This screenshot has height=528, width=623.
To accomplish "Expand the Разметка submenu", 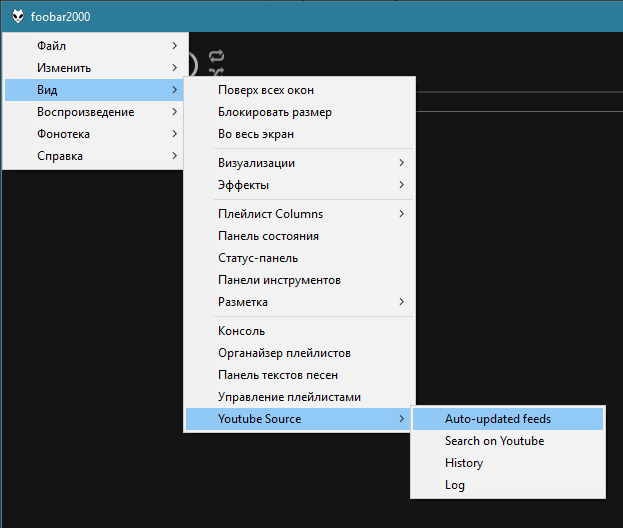I will click(x=299, y=302).
